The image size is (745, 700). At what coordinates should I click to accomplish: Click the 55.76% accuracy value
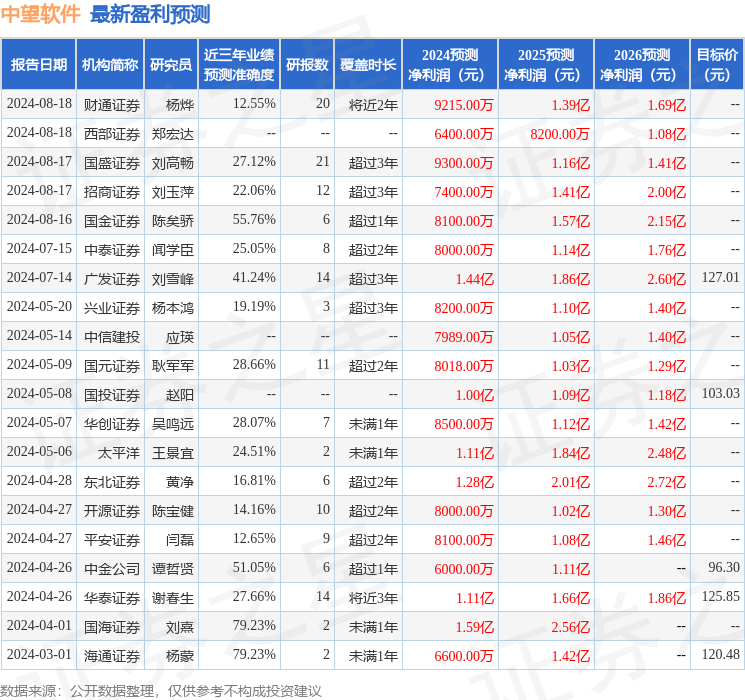[254, 219]
